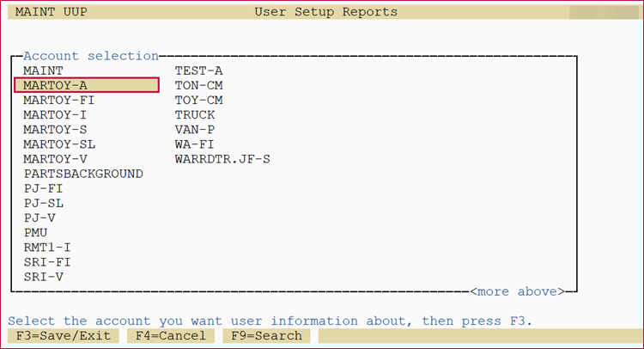
Task: Click the F9=Search button
Action: pos(266,335)
